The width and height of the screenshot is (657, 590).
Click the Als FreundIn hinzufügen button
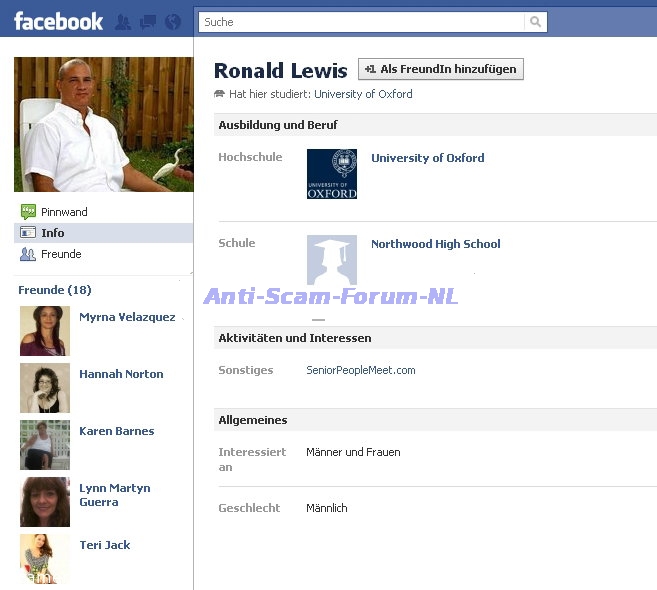tap(441, 69)
